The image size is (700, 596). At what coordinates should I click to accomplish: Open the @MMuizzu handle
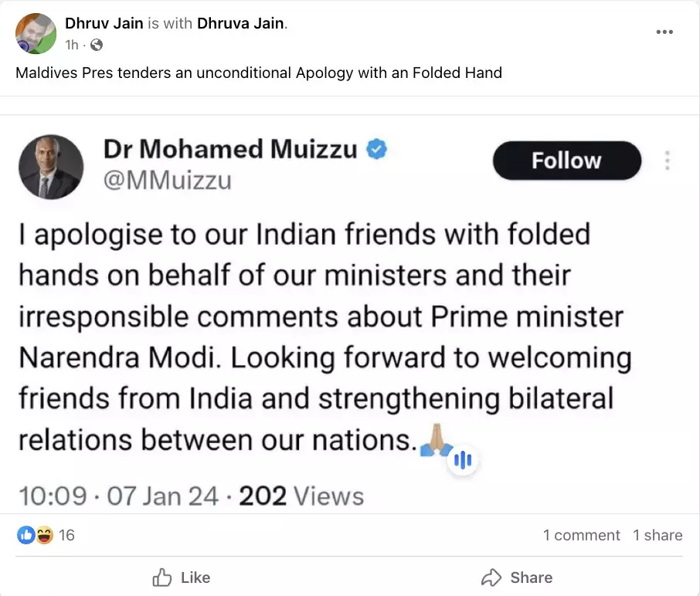[x=168, y=180]
